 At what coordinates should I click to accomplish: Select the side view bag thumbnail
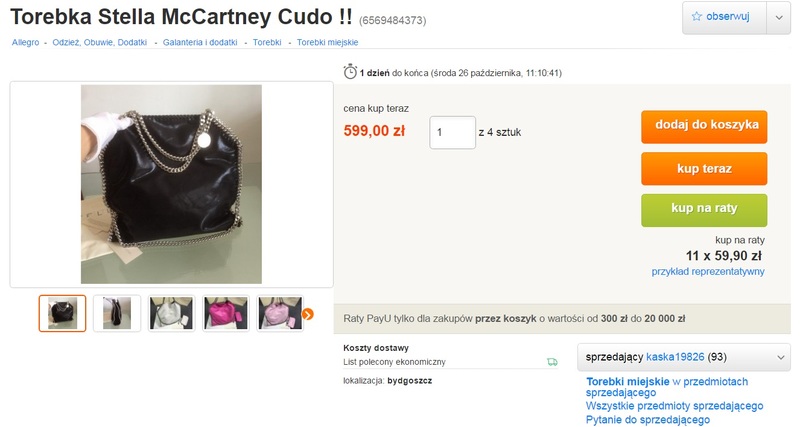pos(117,313)
